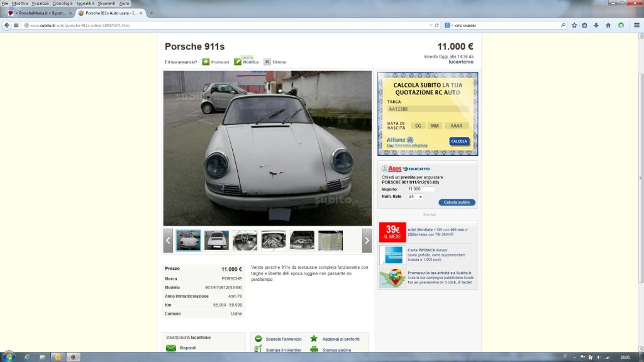Viewport: 644px width, 362px height.
Task: Click the MM month-of-birth field
Action: (x=435, y=126)
